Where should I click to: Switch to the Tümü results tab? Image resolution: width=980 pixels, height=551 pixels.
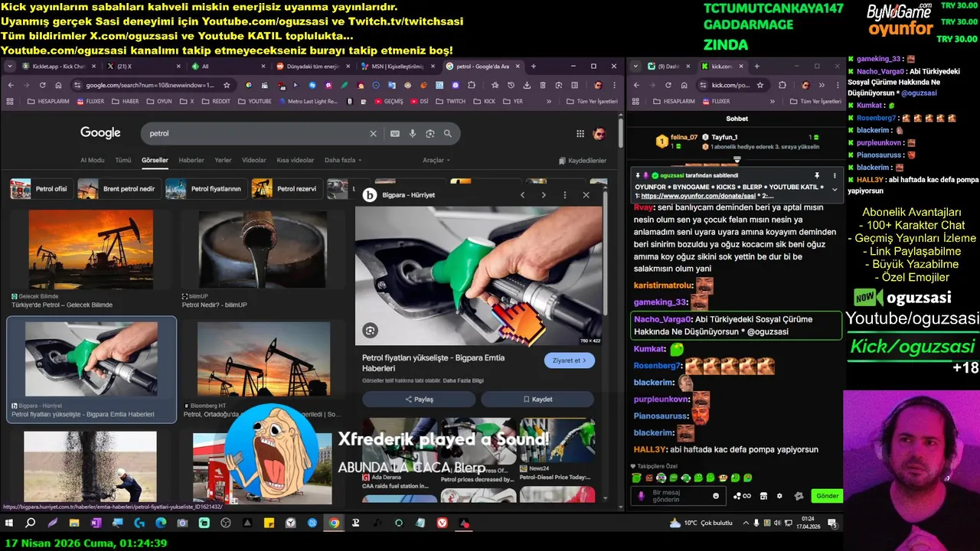tap(122, 160)
